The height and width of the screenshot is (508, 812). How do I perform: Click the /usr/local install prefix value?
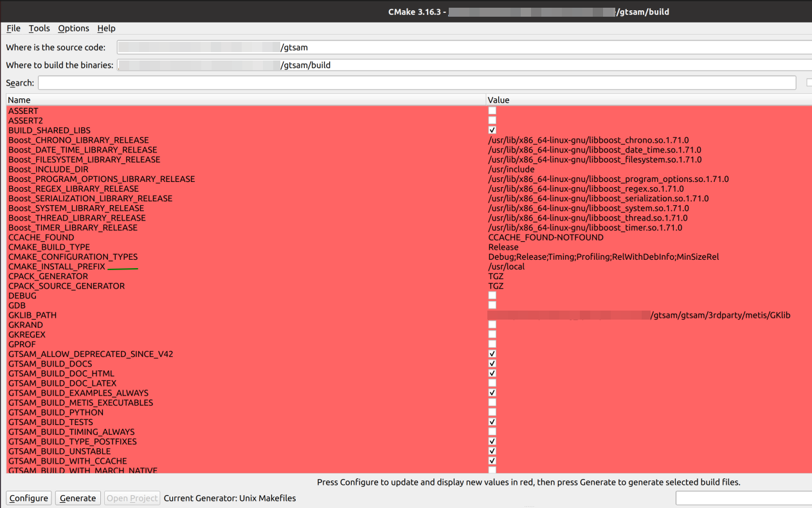(507, 266)
